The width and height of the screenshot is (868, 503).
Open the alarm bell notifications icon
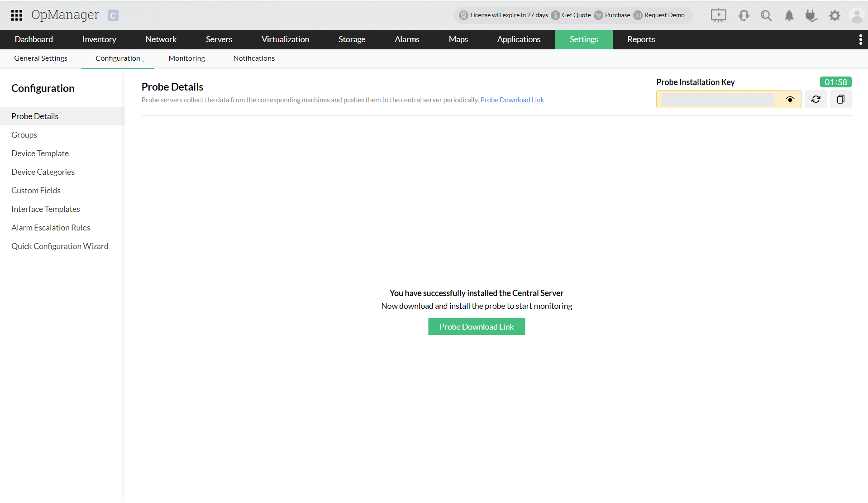coord(789,15)
